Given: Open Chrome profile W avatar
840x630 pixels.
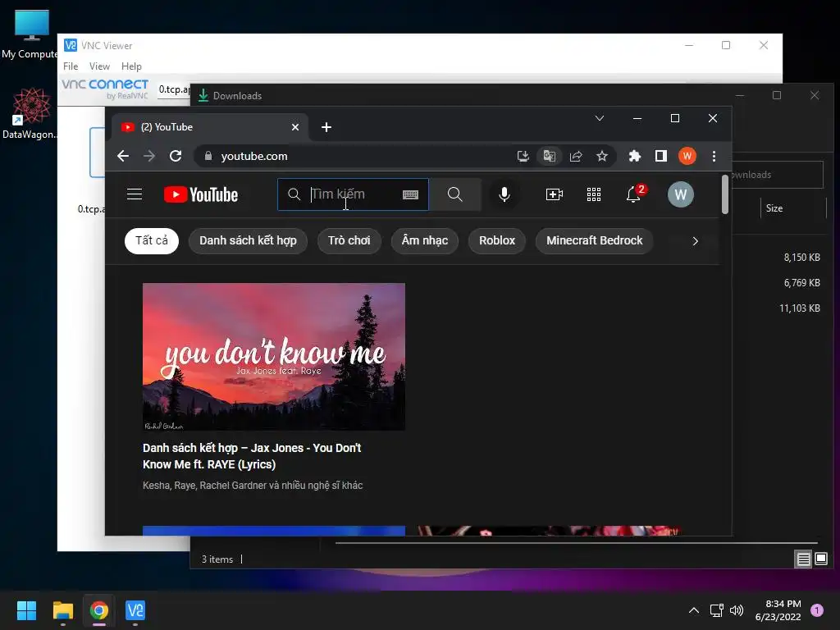Looking at the screenshot, I should point(687,156).
